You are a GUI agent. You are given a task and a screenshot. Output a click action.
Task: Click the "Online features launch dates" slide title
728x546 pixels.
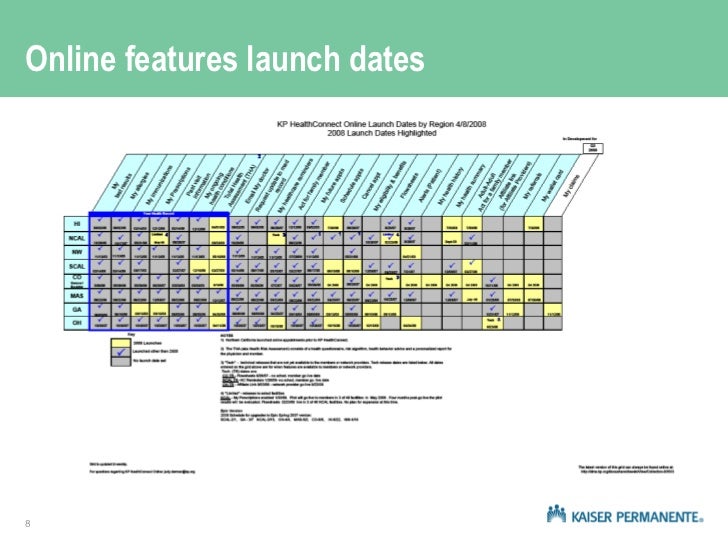[x=225, y=59]
